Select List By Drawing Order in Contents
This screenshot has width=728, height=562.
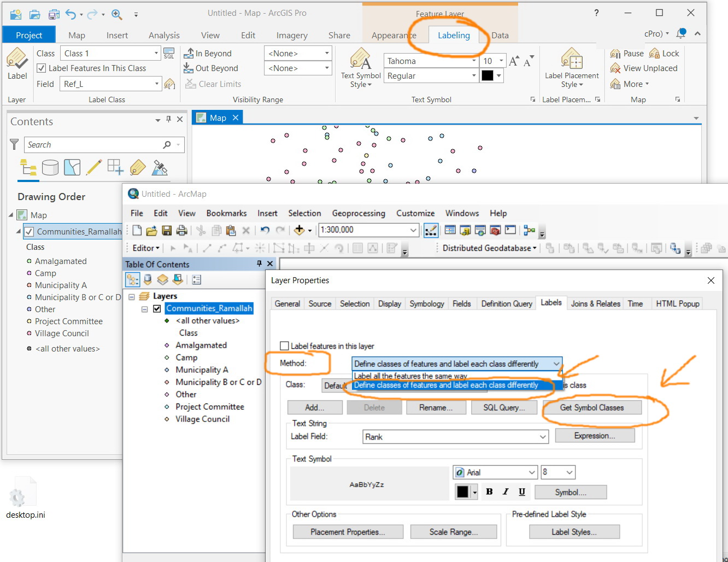tap(28, 167)
